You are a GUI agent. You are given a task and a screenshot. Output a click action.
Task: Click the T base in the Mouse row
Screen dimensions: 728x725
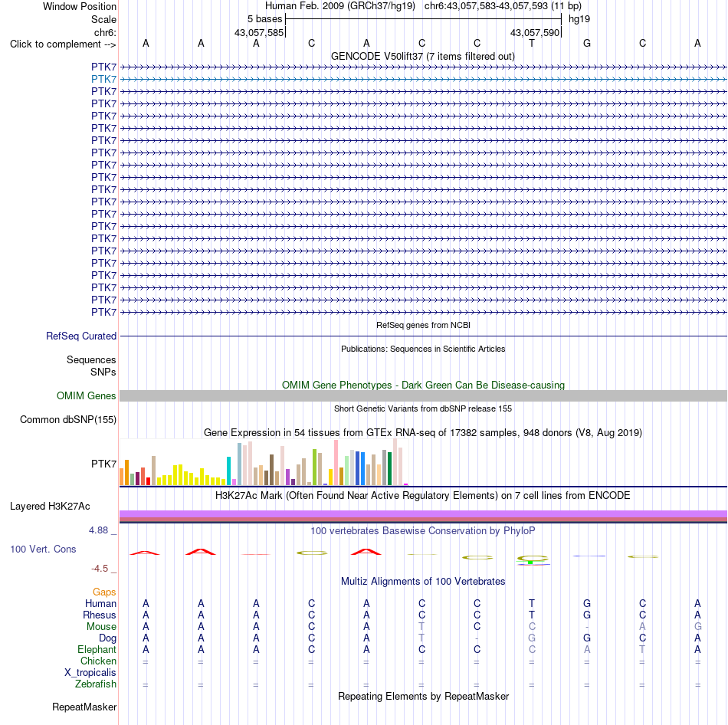(x=421, y=627)
